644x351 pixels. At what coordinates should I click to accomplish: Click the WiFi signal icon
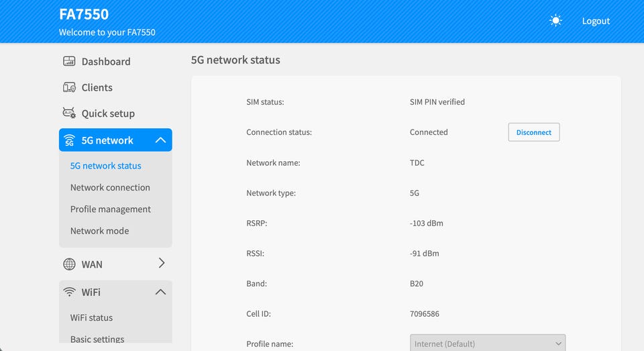(69, 292)
